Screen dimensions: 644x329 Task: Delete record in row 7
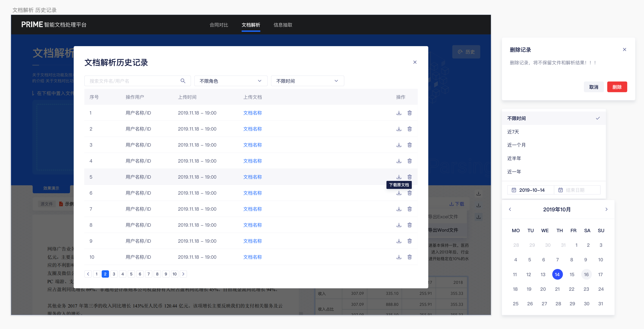(x=409, y=209)
